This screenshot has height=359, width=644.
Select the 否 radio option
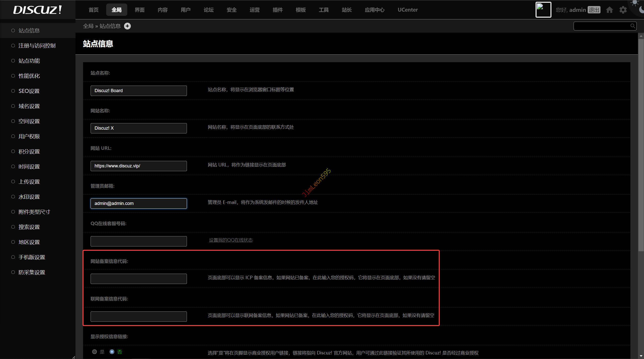pos(112,352)
